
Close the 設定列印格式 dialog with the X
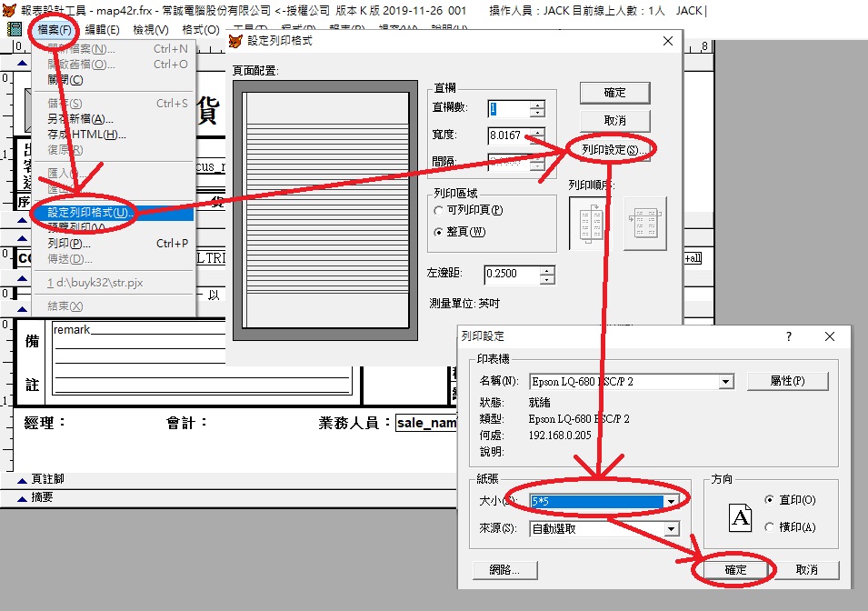(668, 41)
